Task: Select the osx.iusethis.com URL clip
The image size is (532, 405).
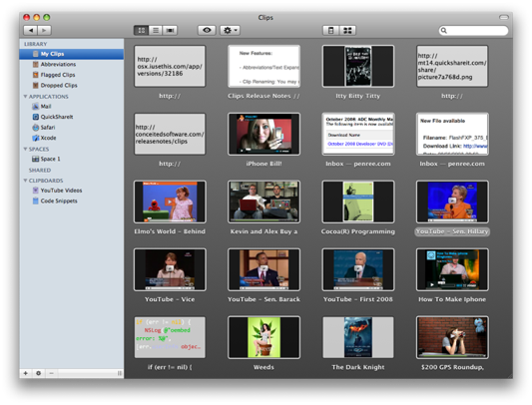Action: coord(170,66)
